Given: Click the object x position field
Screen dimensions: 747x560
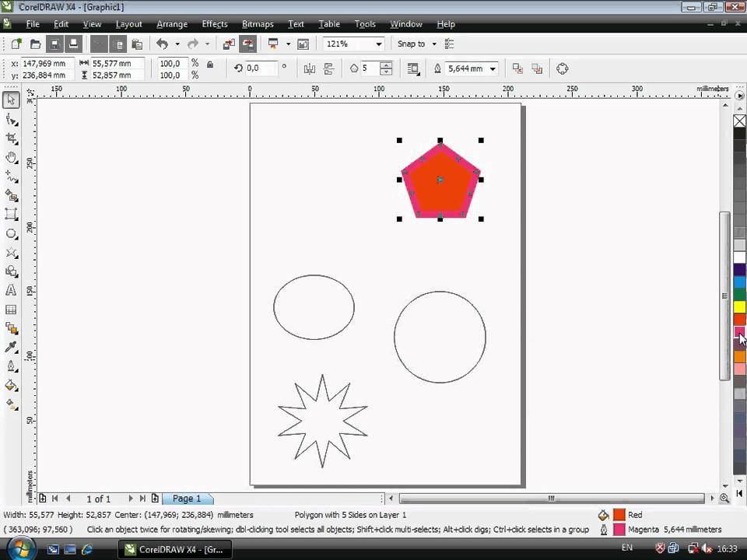Looking at the screenshot, I should tap(47, 63).
